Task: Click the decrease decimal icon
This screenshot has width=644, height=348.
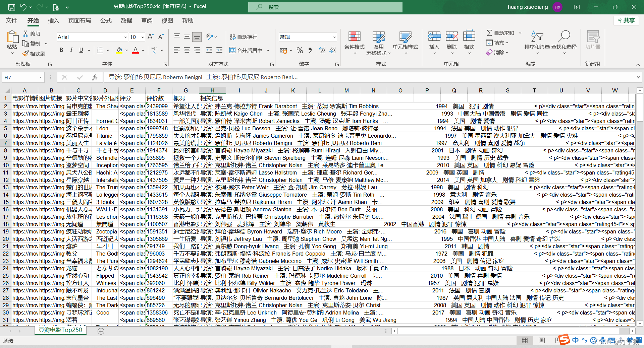Action: (332, 50)
